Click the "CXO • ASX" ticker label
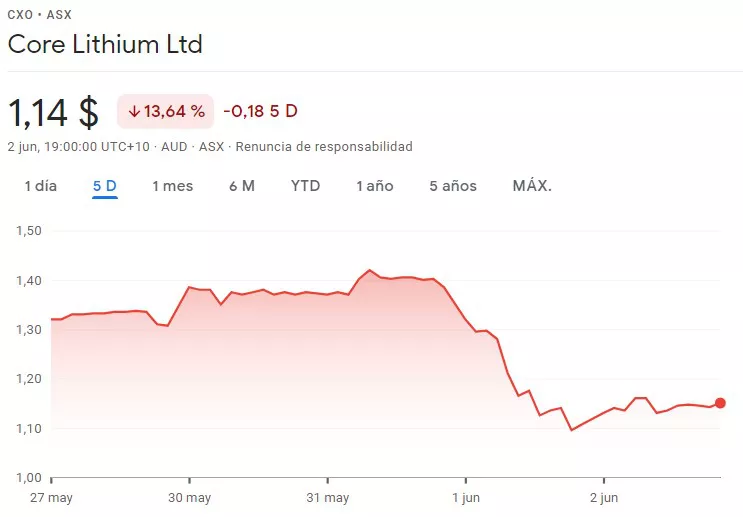 tap(39, 15)
